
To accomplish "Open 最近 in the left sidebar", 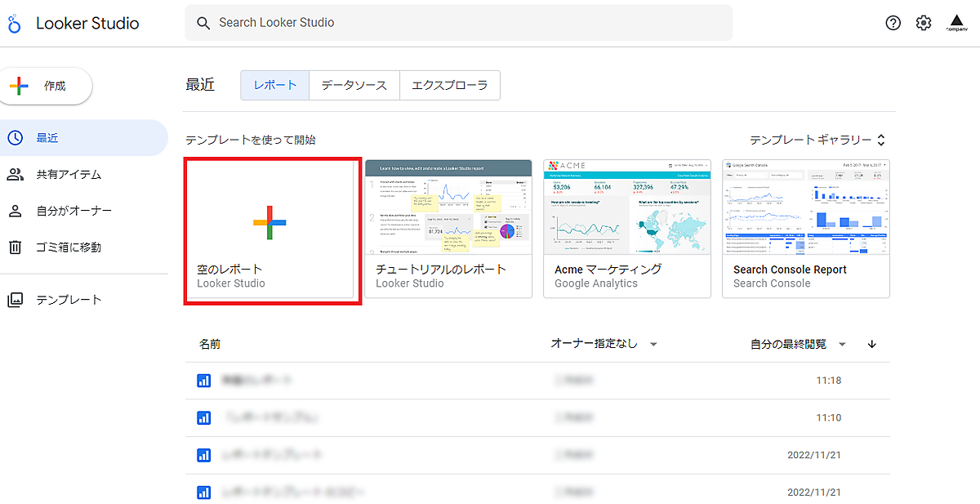I will point(47,138).
